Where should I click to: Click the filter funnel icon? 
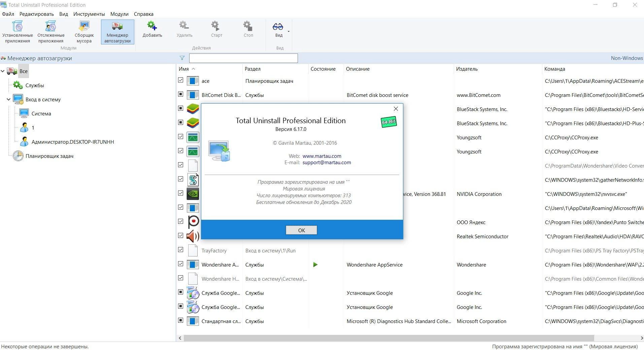(182, 58)
